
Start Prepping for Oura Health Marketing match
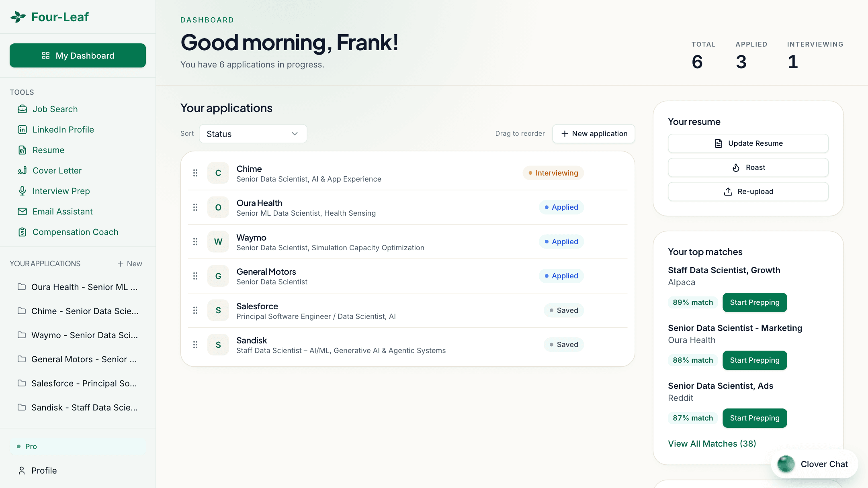755,360
